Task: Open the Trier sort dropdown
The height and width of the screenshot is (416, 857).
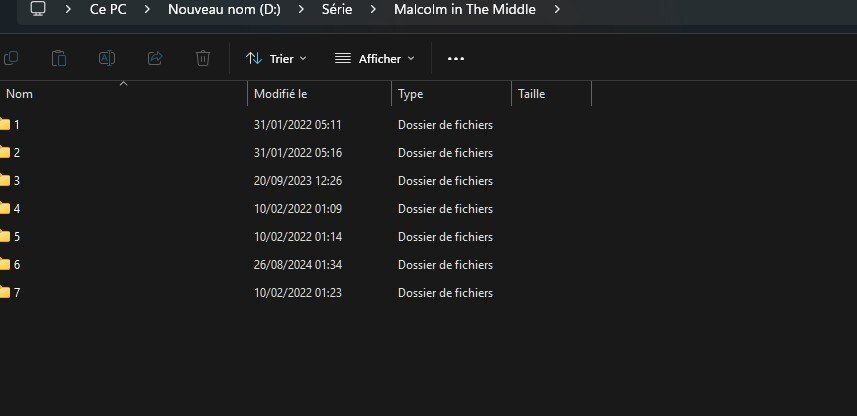Action: point(277,59)
